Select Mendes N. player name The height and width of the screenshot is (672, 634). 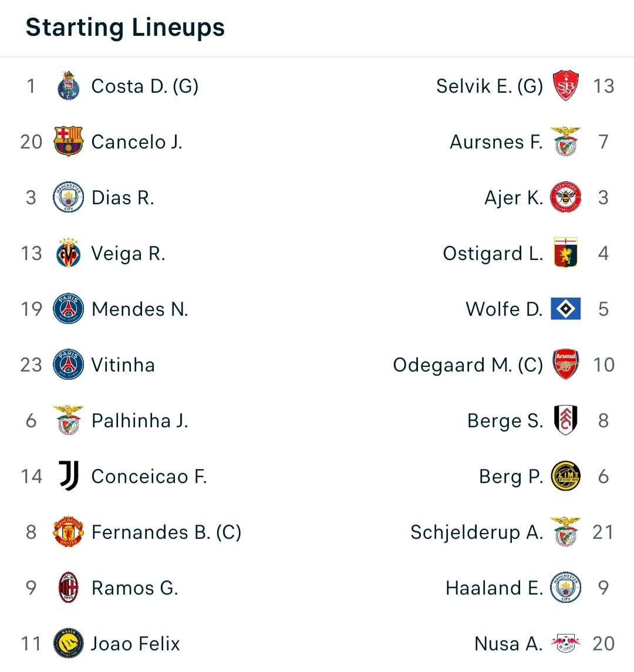(140, 309)
